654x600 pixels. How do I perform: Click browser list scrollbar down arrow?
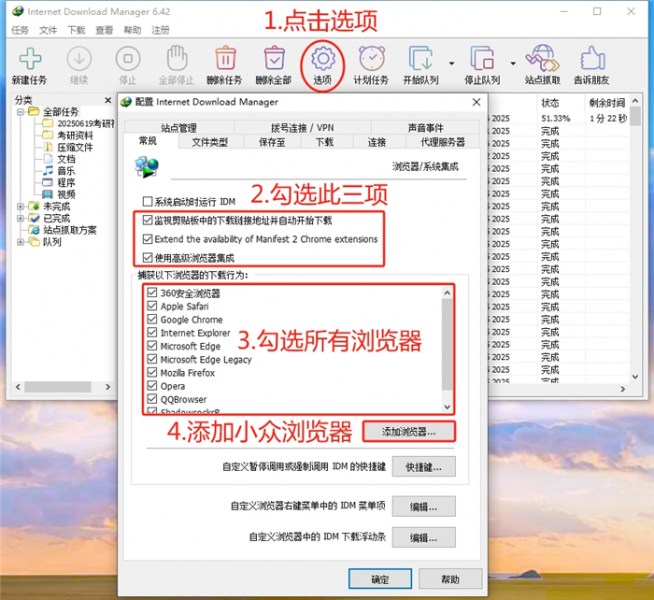(447, 407)
